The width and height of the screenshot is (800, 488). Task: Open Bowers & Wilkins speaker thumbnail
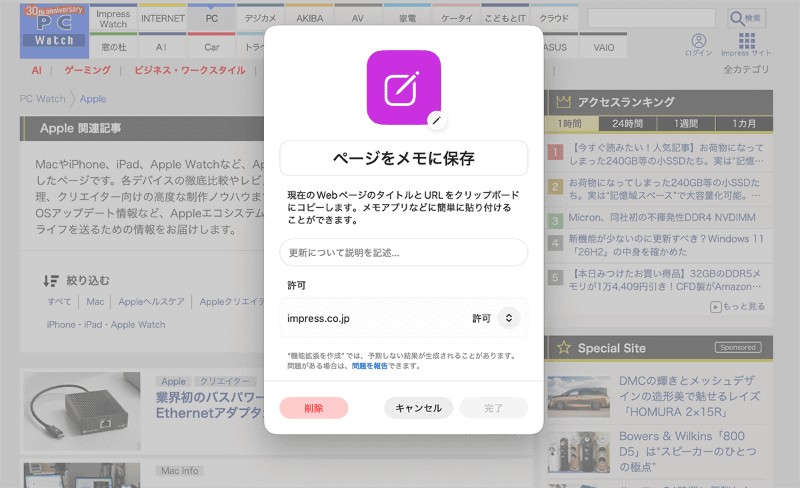point(579,452)
